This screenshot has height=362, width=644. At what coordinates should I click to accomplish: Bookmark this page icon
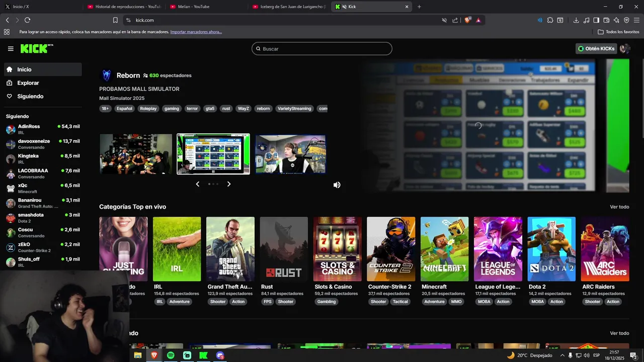click(115, 20)
